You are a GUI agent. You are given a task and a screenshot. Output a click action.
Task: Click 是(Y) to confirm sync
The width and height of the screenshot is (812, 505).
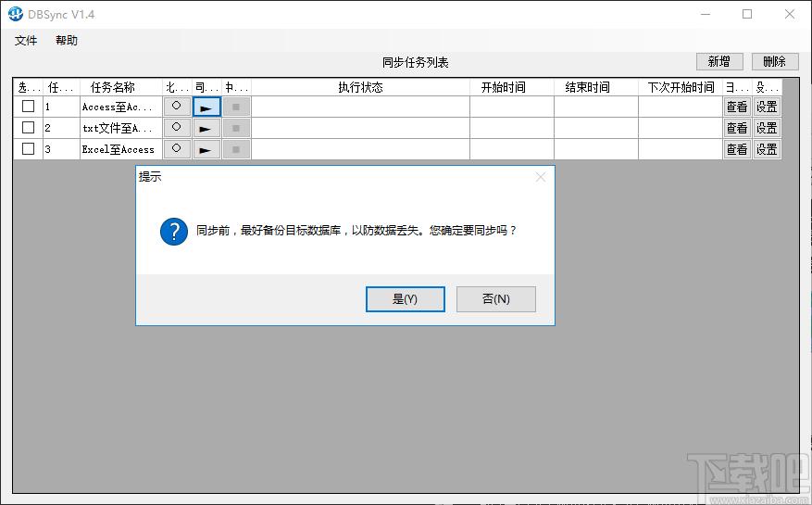pos(405,299)
